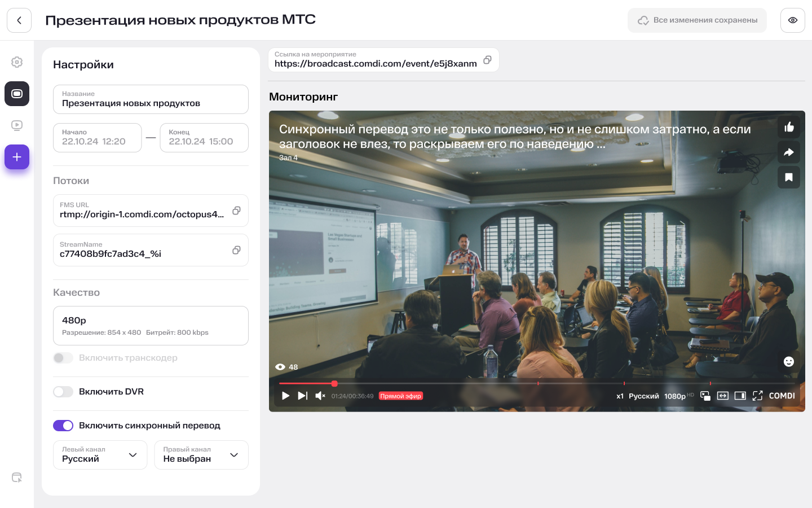This screenshot has height=508, width=812.
Task: Click the page title Презентация новых продуктов МТС
Action: coord(180,20)
